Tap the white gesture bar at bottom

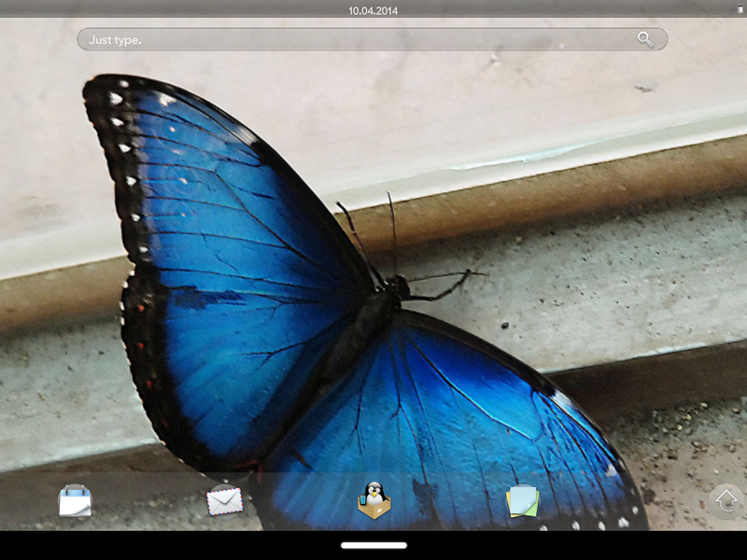pyautogui.click(x=373, y=545)
